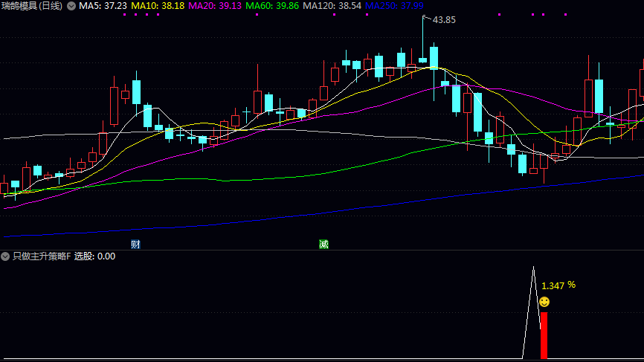
Task: Click the 财 financial report marker
Action: (135, 244)
